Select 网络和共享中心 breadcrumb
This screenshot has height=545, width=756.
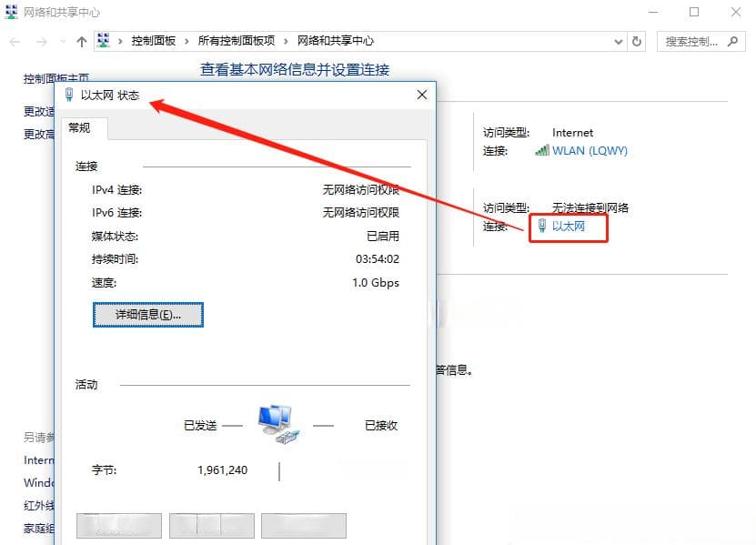pyautogui.click(x=336, y=41)
